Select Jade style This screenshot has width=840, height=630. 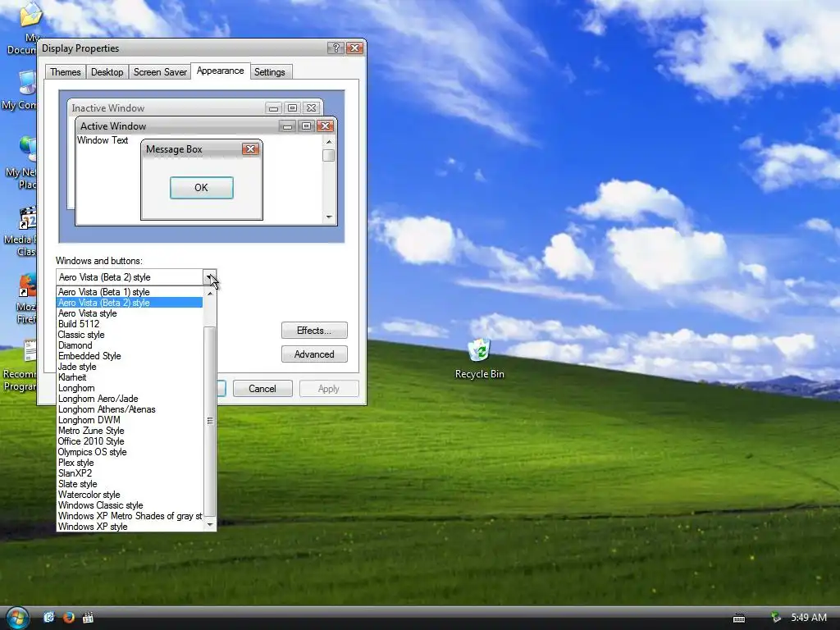(130, 367)
